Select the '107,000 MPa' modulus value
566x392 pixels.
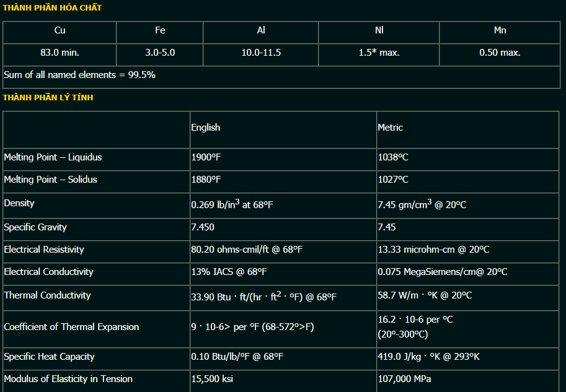[x=404, y=379]
